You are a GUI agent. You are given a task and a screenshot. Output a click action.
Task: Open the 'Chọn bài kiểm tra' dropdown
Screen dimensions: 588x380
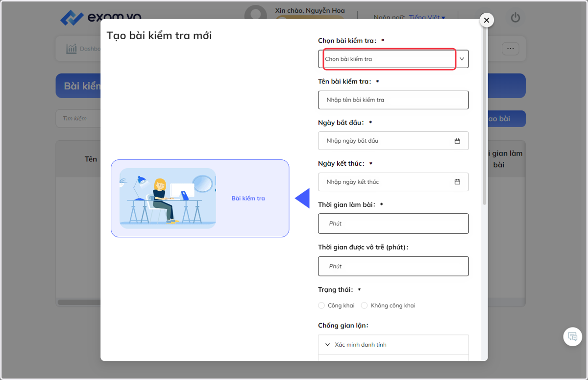393,59
